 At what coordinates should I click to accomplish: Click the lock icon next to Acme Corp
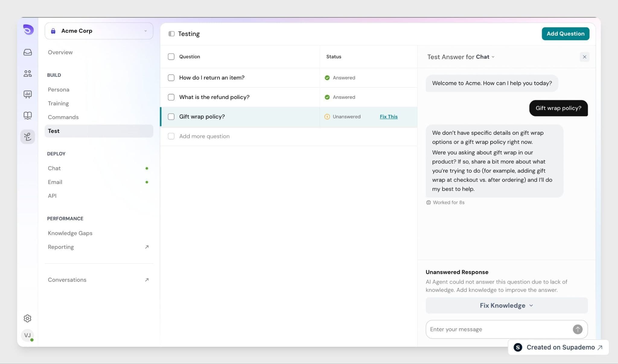(x=53, y=31)
